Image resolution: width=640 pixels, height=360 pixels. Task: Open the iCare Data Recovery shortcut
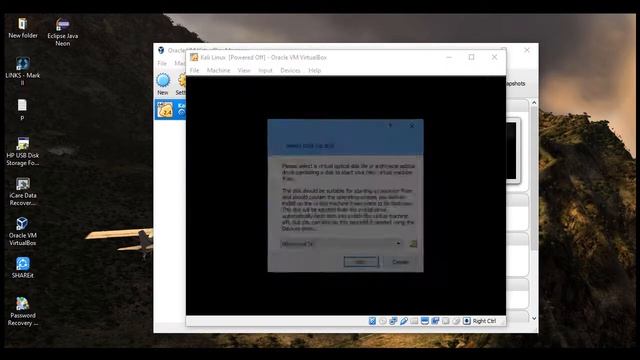(22, 191)
